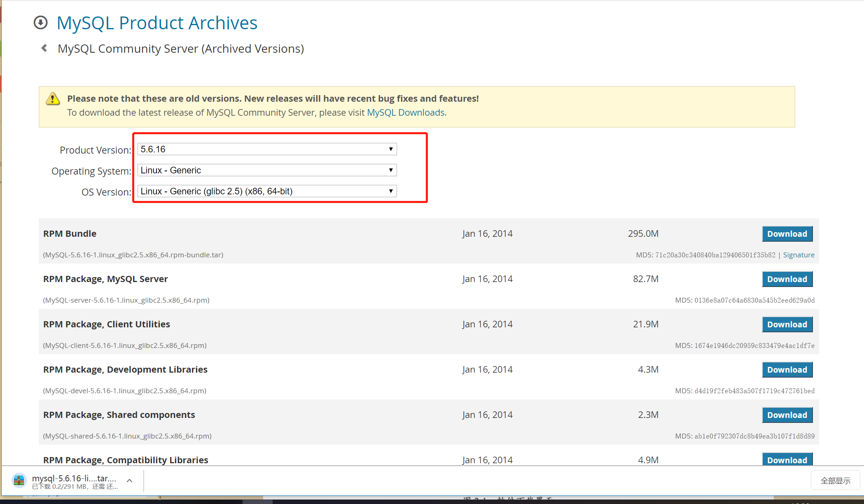The image size is (864, 504).
Task: Open the MySQL Downloads link
Action: (x=406, y=112)
